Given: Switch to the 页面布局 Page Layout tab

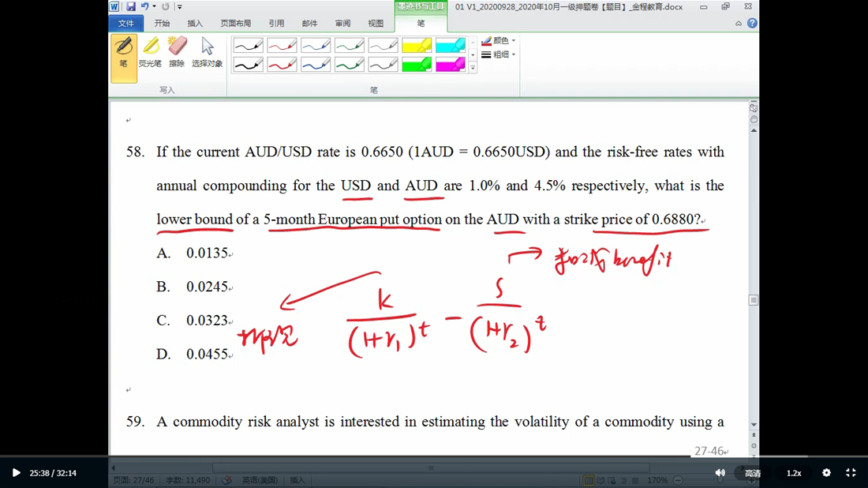Looking at the screenshot, I should tap(236, 23).
